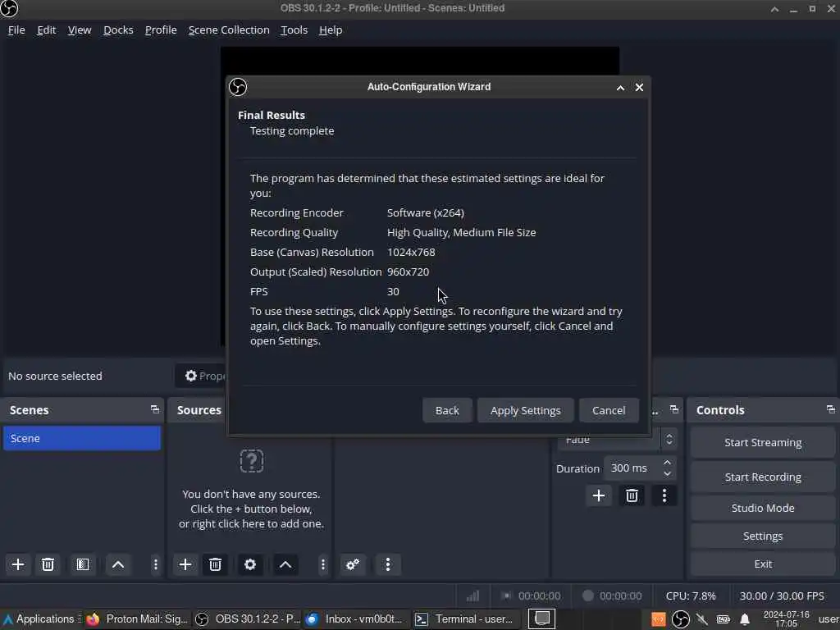Viewport: 840px width, 630px height.
Task: Open the Tools menu
Action: (x=294, y=30)
